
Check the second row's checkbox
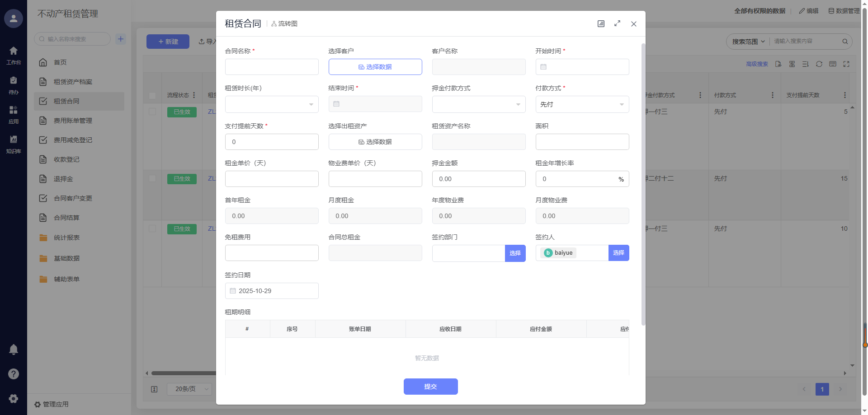(x=152, y=178)
